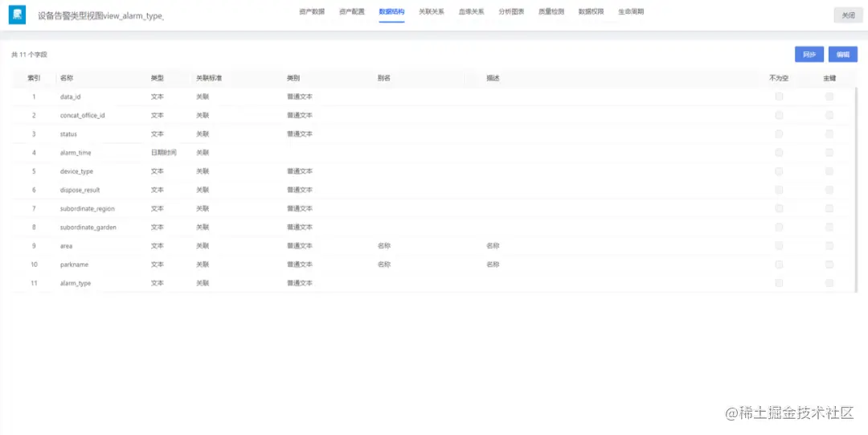Check 主键 for alarm_type
Viewport: 868px width, 435px height.
829,283
